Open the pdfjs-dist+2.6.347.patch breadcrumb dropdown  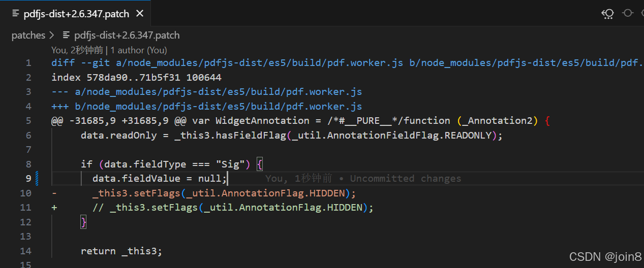[x=127, y=35]
